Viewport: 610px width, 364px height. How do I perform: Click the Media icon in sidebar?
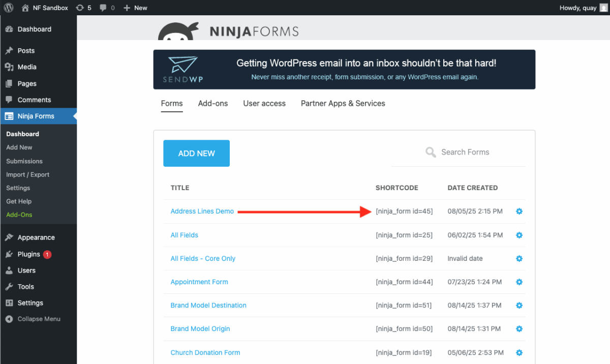(x=9, y=67)
